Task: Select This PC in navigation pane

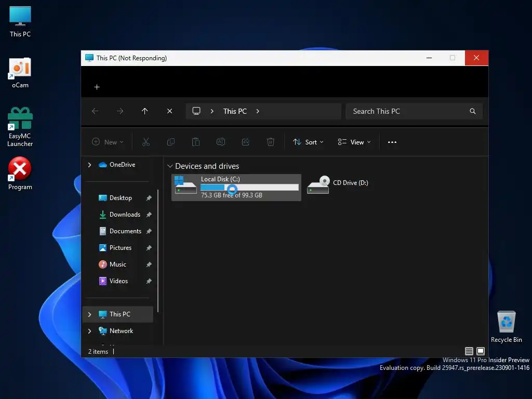Action: click(x=118, y=314)
